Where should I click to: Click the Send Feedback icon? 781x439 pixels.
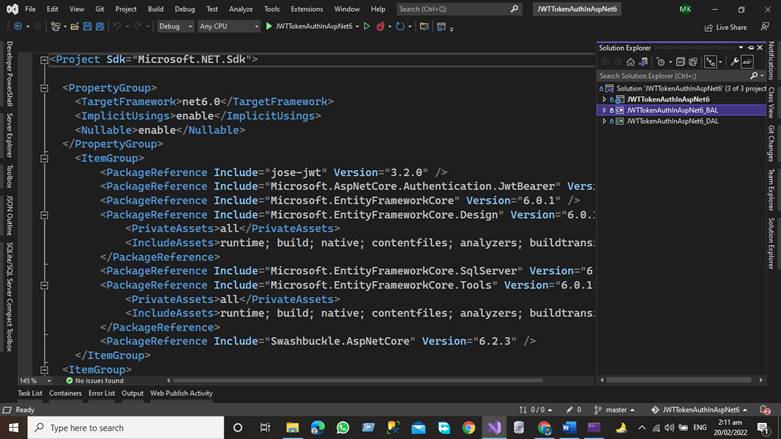click(x=765, y=26)
